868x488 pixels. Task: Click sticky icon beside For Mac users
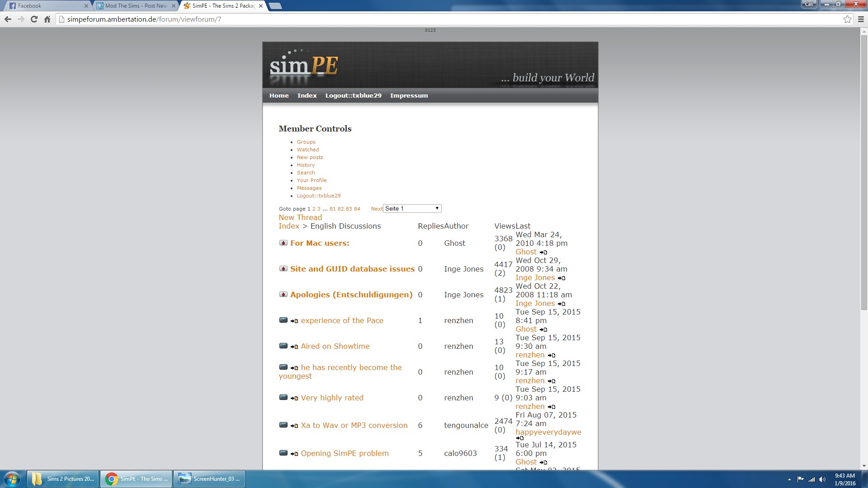click(x=283, y=243)
